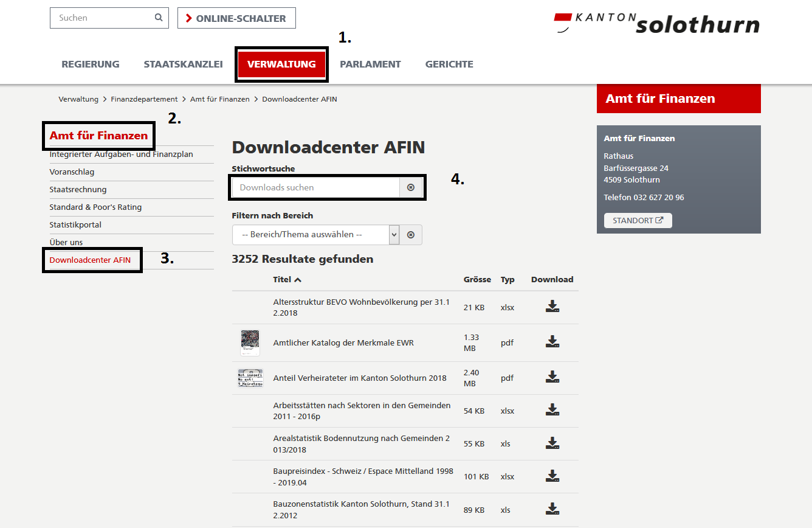Download the Altersstruktur BEVO xlsx file
This screenshot has width=812, height=528.
click(552, 306)
